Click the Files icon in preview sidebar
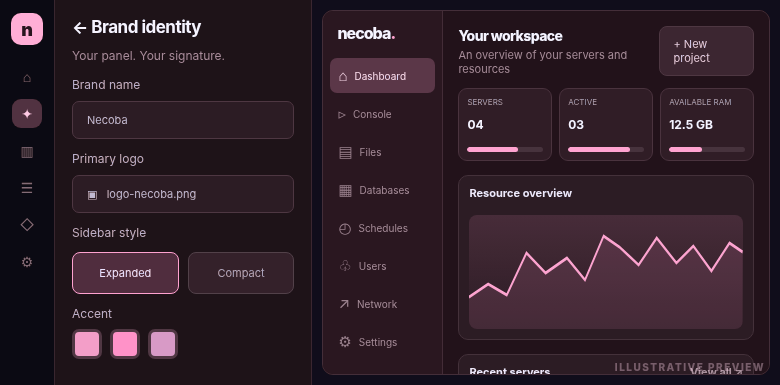Viewport: 780px width, 385px height. 345,152
